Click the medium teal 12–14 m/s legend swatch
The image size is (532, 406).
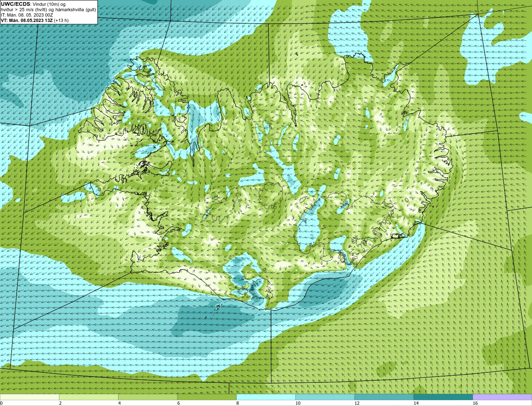click(x=384, y=397)
